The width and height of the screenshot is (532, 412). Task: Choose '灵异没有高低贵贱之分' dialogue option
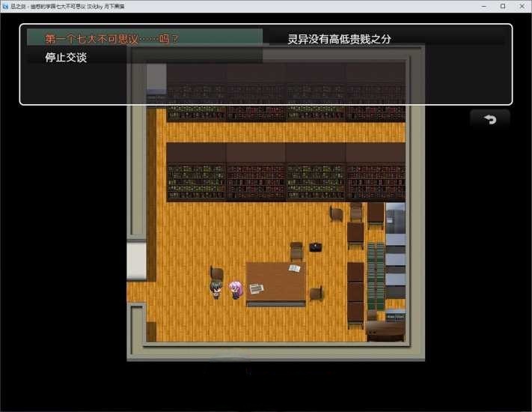[340, 39]
